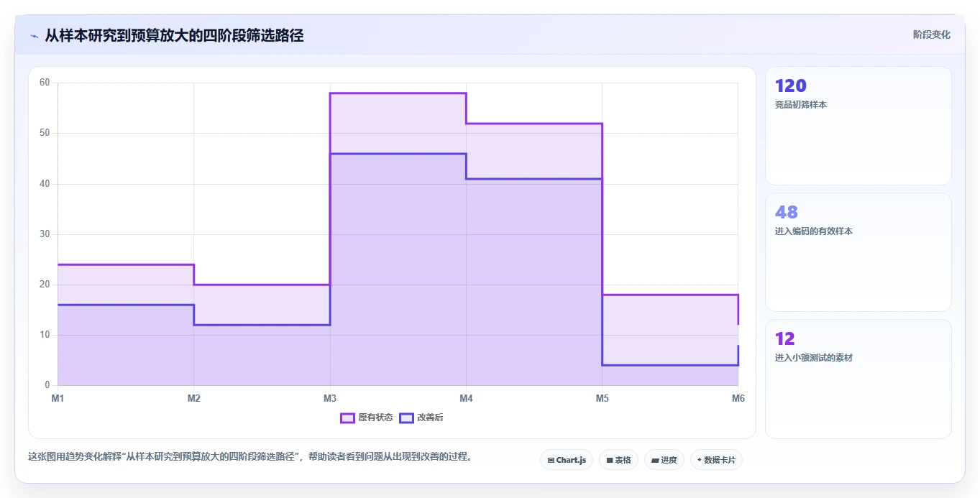This screenshot has height=498, width=980.
Task: Select the 48 进入编码的有效样本 card
Action: pos(858,252)
